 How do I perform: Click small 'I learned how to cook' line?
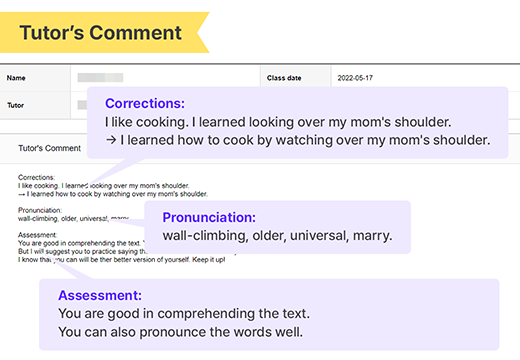pos(113,194)
